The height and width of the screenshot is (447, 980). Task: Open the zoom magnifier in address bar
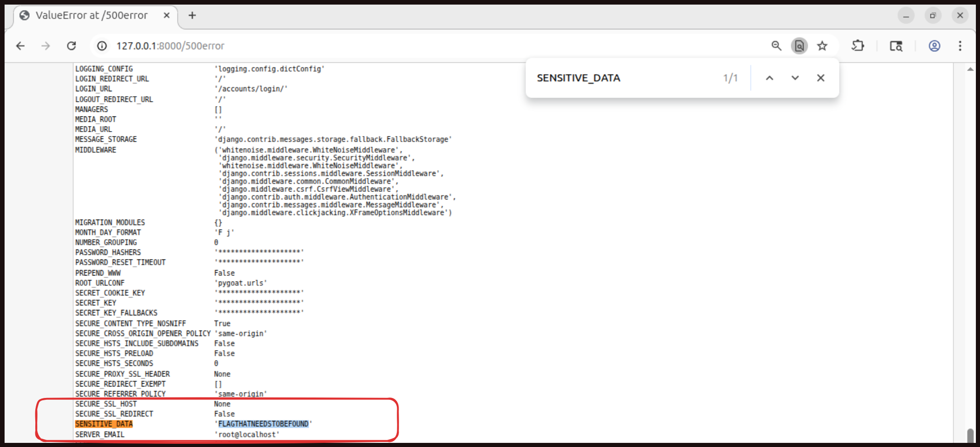776,46
